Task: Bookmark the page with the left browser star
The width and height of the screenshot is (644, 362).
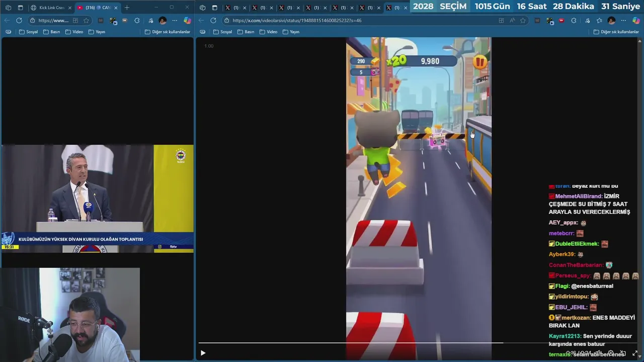Action: (86, 21)
